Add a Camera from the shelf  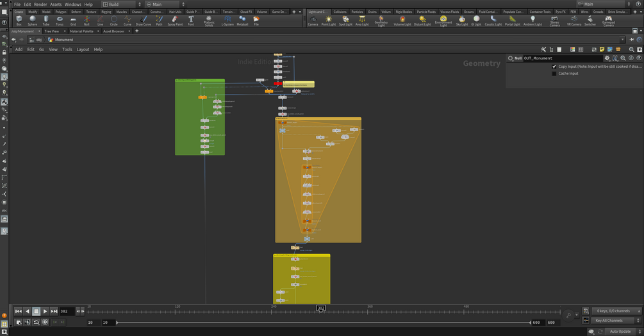pos(313,21)
